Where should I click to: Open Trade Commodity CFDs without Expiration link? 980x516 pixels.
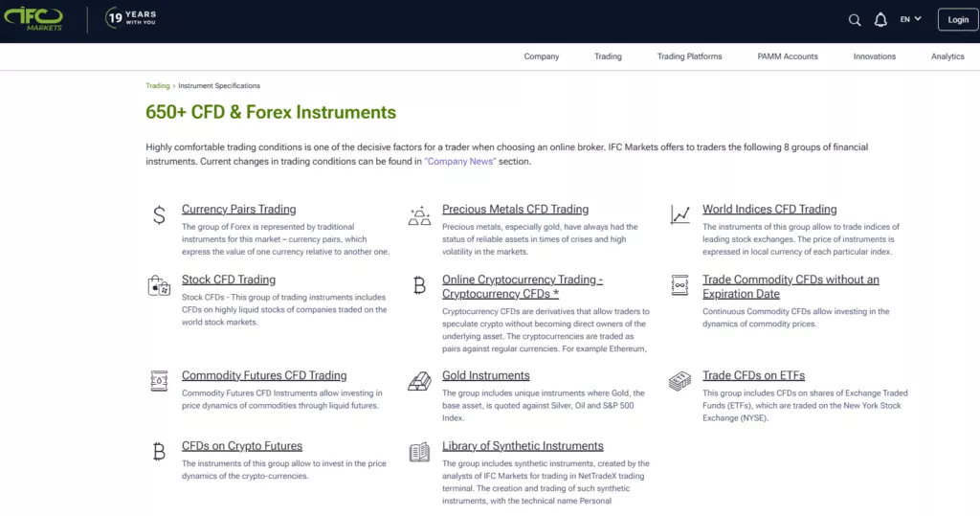click(791, 286)
